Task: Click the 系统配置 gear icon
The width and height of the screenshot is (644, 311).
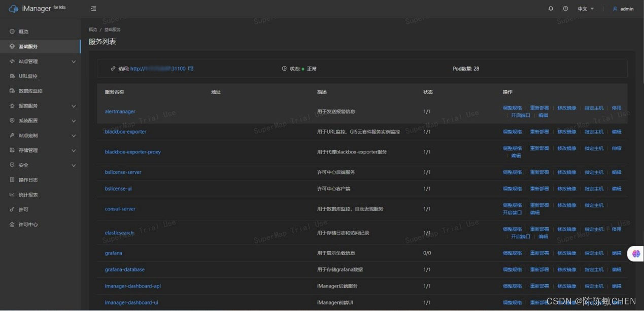Action: (x=12, y=120)
